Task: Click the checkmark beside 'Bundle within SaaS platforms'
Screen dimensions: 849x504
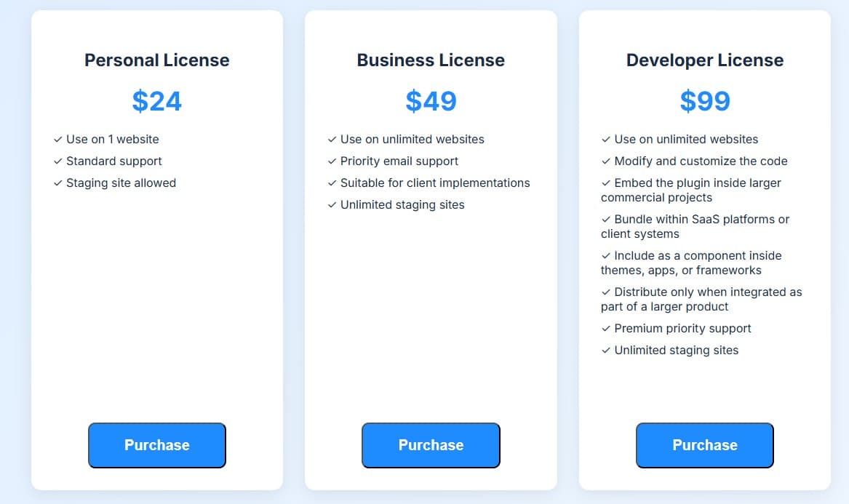Action: 605,219
